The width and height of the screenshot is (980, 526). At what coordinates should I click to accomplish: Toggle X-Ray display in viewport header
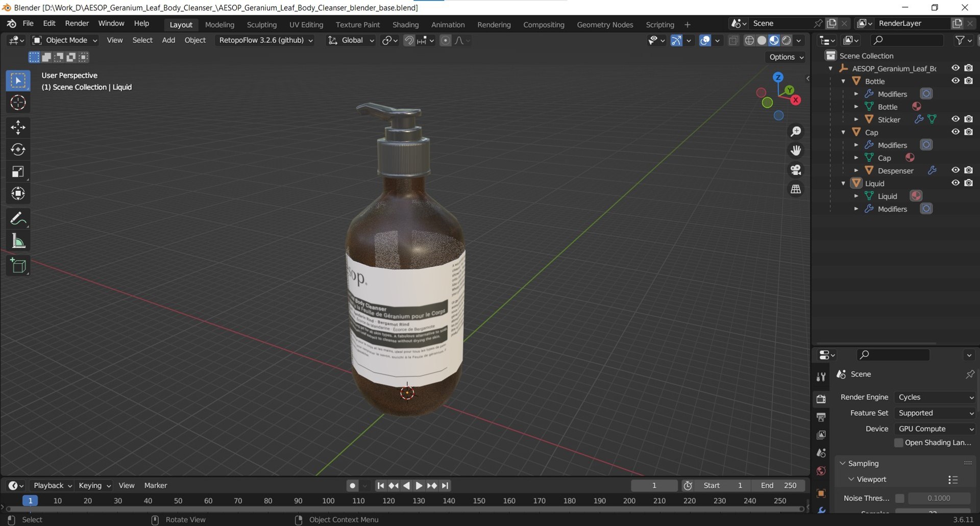pyautogui.click(x=733, y=40)
